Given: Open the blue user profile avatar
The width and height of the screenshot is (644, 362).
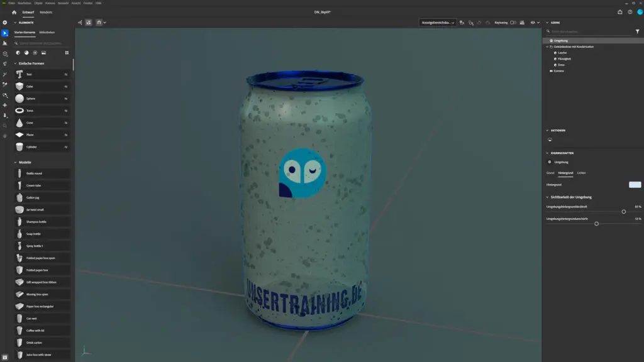Looking at the screenshot, I should tap(640, 12).
